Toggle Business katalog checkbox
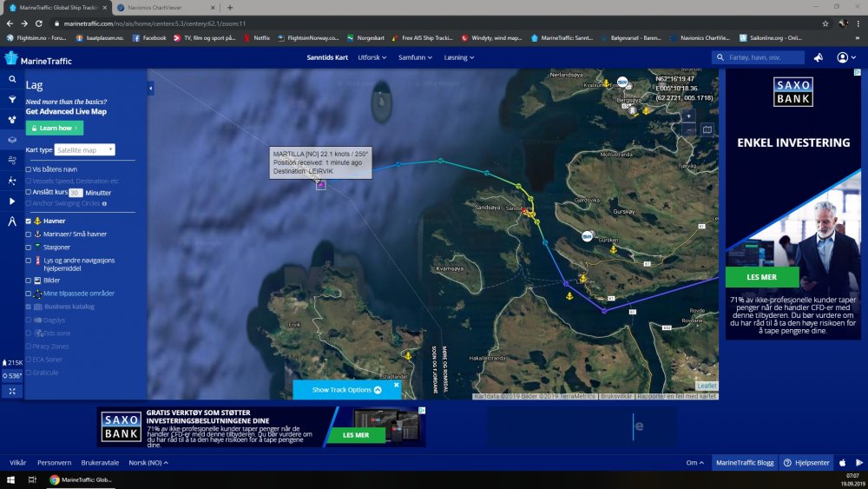868x489 pixels. point(29,307)
